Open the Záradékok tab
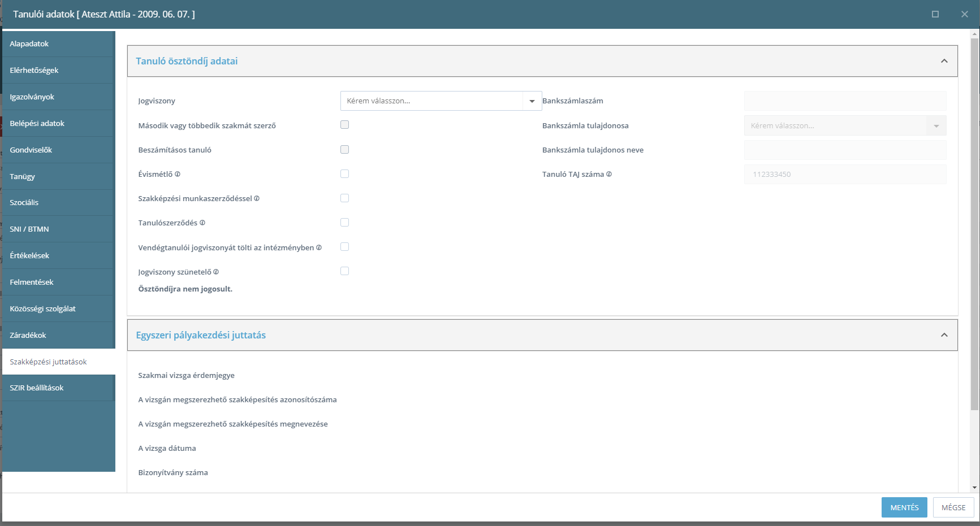 [58, 335]
